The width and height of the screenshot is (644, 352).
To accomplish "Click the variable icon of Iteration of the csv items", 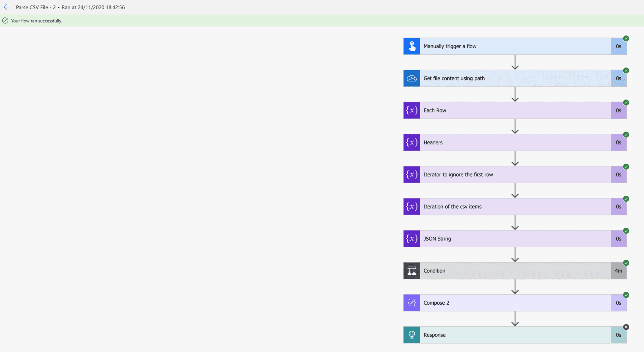I will click(412, 206).
